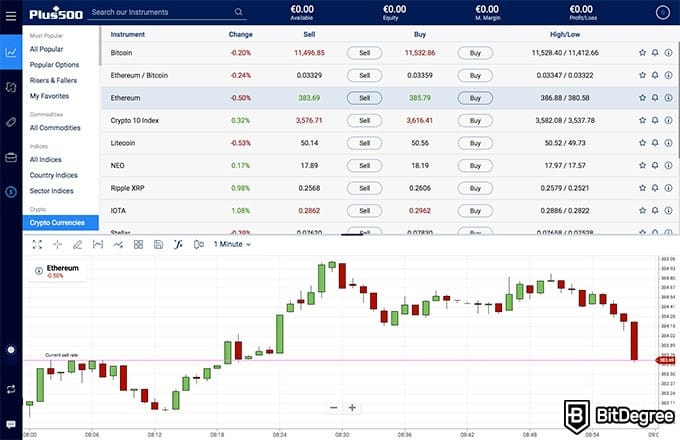The height and width of the screenshot is (440, 680).
Task: Click Buy button for Ethereum
Action: 475,98
